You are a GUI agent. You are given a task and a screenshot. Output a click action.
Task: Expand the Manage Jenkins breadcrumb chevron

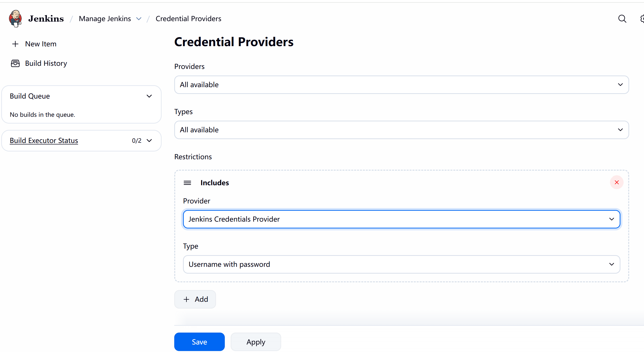[139, 19]
